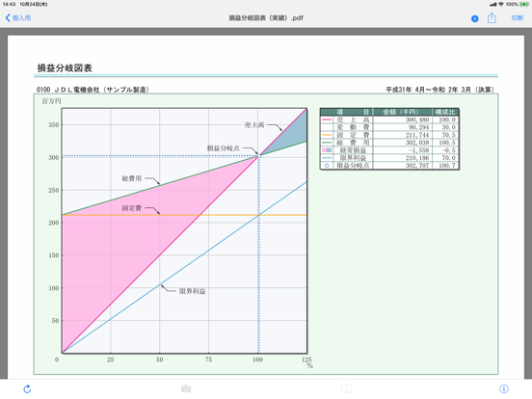This screenshot has width=532, height=399.
Task: Open the gear settings icon
Action: pos(475,18)
